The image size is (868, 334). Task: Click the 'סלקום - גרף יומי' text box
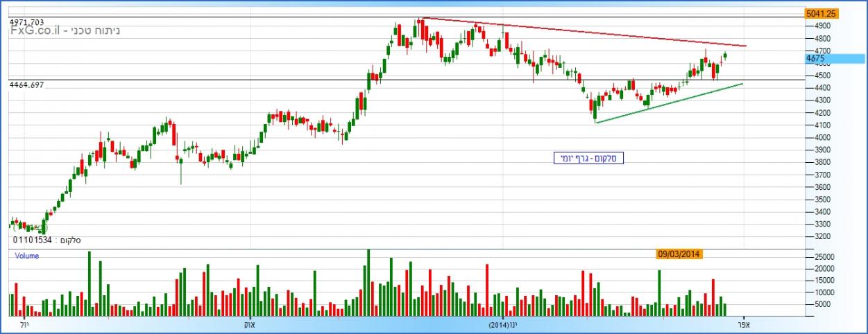[589, 159]
